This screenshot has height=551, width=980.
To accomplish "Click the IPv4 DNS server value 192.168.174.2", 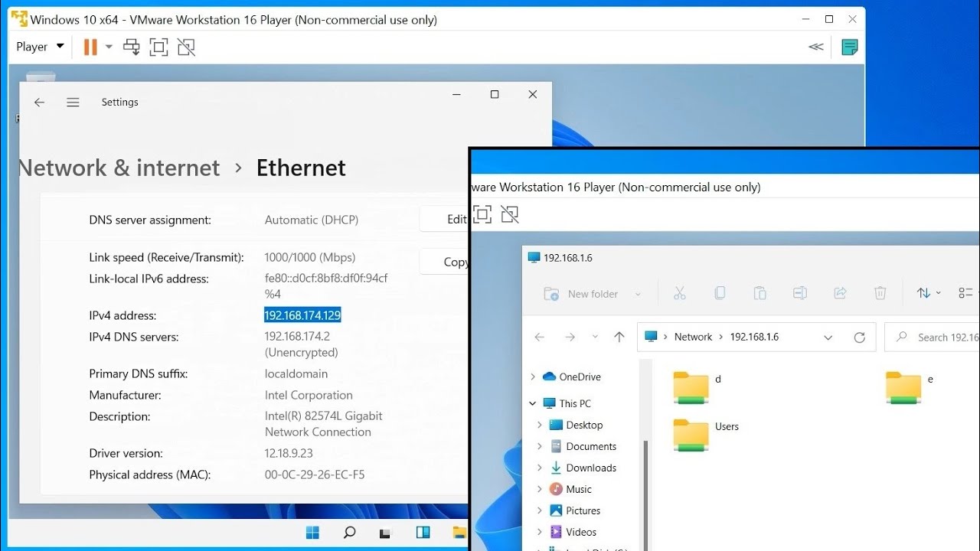I will (297, 336).
